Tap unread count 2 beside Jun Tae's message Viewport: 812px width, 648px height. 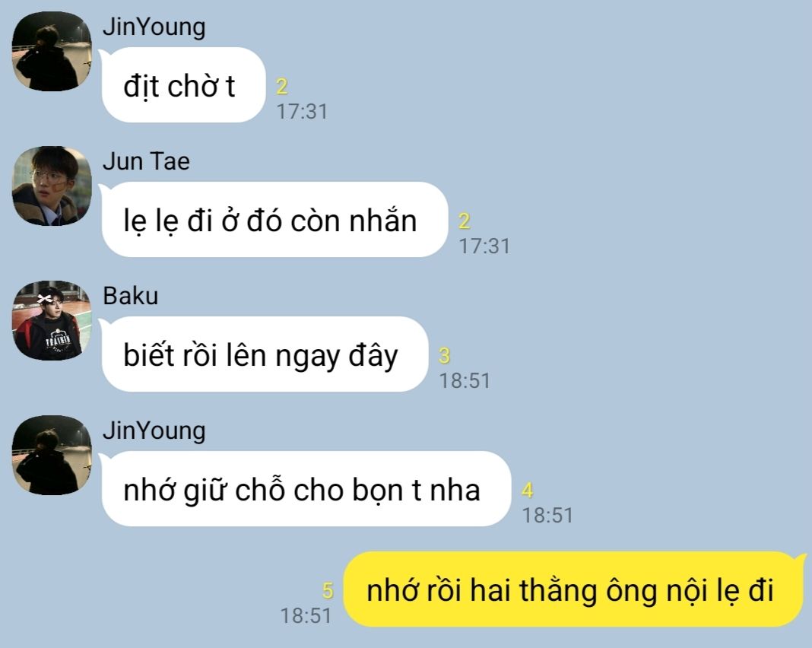click(464, 221)
